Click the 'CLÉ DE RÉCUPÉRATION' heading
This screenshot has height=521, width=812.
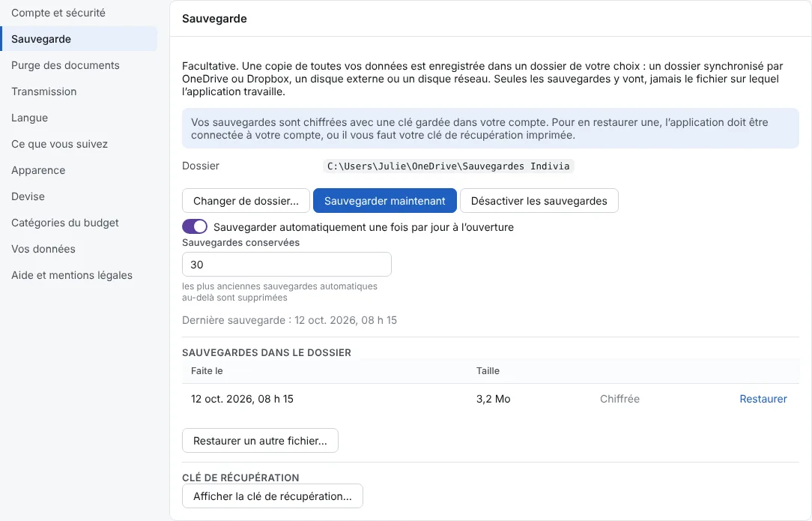tap(240, 478)
